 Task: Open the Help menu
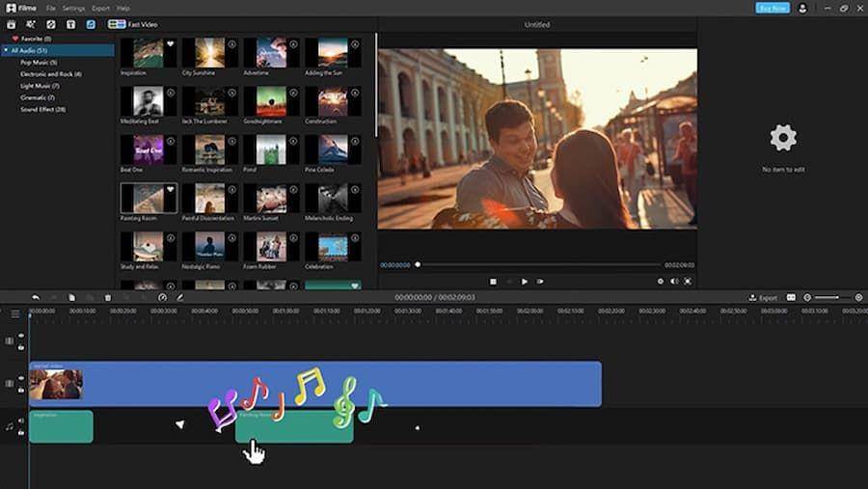(123, 9)
